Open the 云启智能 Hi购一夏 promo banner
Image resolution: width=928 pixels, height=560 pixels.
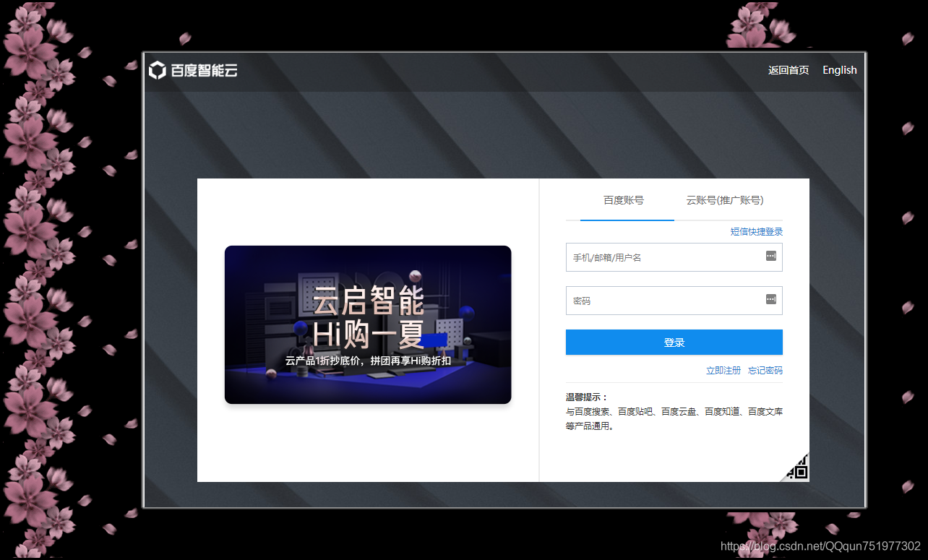pos(368,324)
